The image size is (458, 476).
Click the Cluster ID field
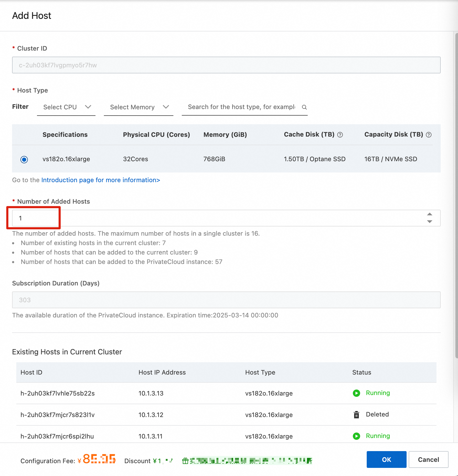click(x=226, y=65)
